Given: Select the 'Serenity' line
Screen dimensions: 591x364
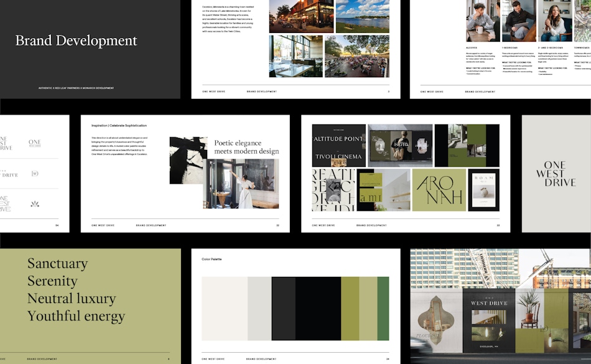Looking at the screenshot, I should tap(52, 281).
